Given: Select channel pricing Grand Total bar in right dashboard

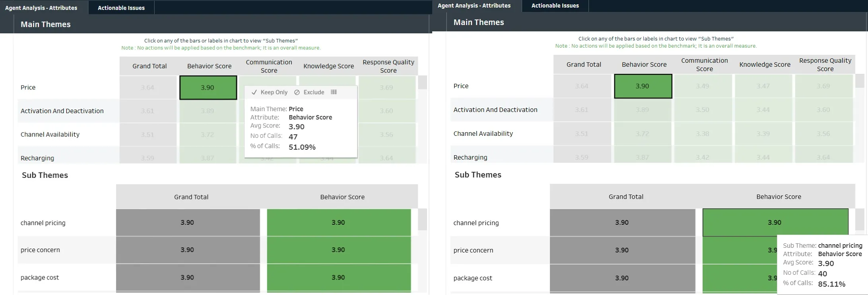Looking at the screenshot, I should (623, 223).
